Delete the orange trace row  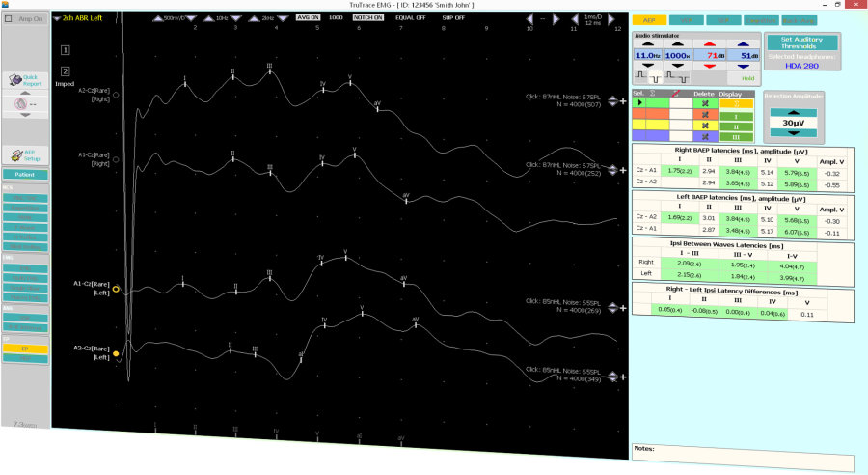tap(705, 115)
